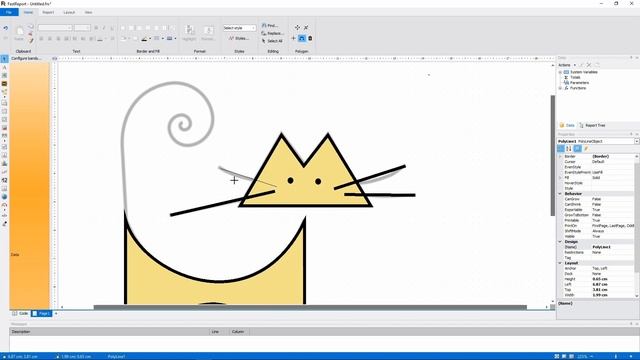
Task: Click the Select All button
Action: click(272, 41)
